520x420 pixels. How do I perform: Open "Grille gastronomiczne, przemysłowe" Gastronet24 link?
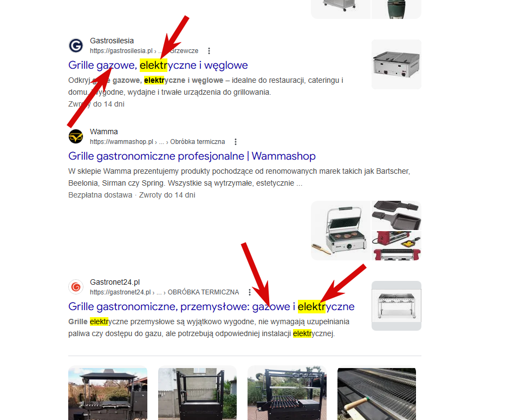pos(211,307)
